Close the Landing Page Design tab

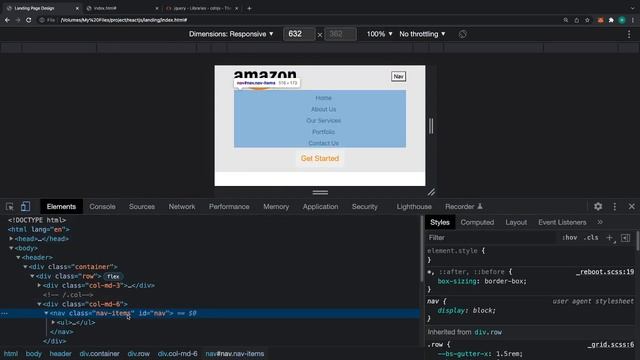click(77, 8)
